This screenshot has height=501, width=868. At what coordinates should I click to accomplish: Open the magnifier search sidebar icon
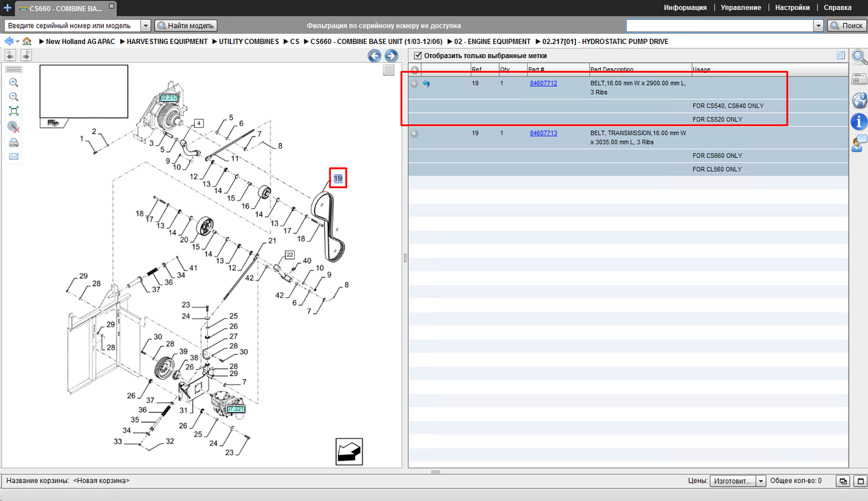[859, 57]
